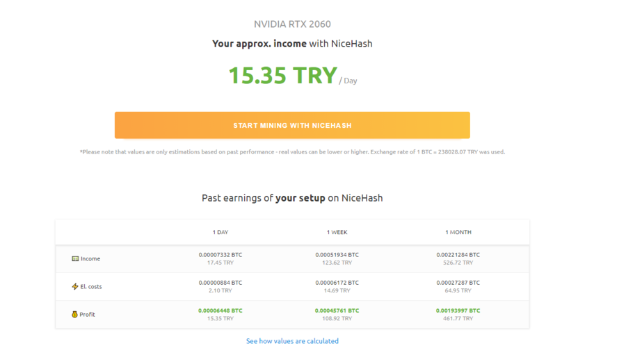Click the green 0.00045761 BTC weekly profit
Screen dimensions: 626x364
point(337,311)
